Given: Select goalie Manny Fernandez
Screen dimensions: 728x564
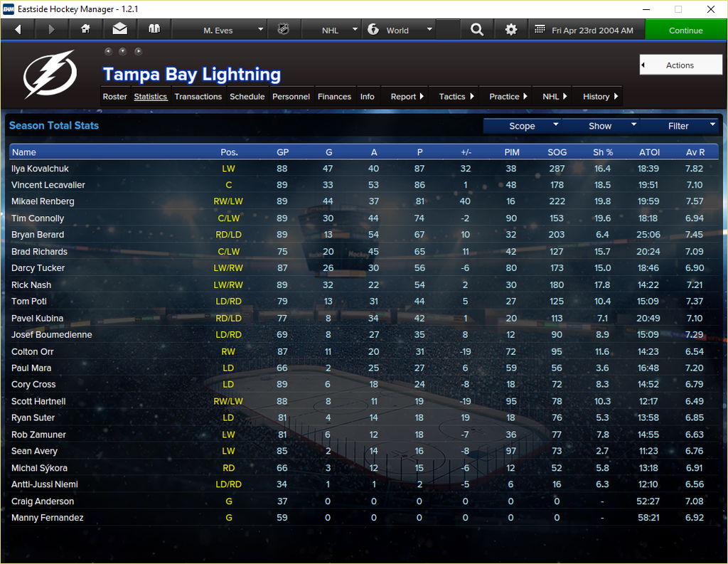Looking at the screenshot, I should (48, 518).
